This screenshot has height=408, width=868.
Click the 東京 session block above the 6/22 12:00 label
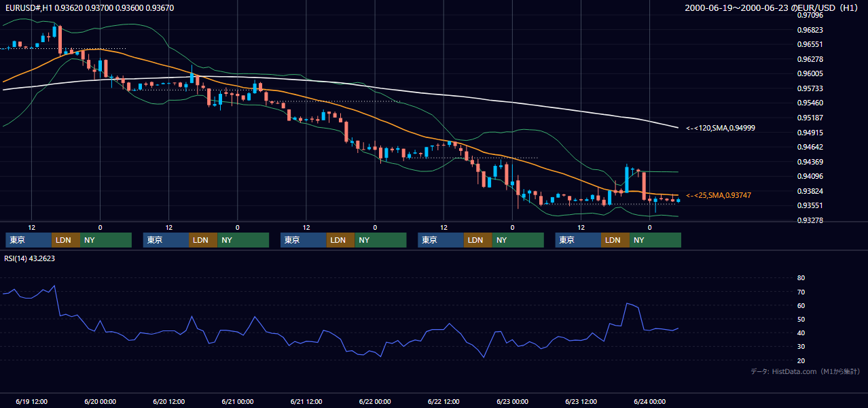click(441, 240)
